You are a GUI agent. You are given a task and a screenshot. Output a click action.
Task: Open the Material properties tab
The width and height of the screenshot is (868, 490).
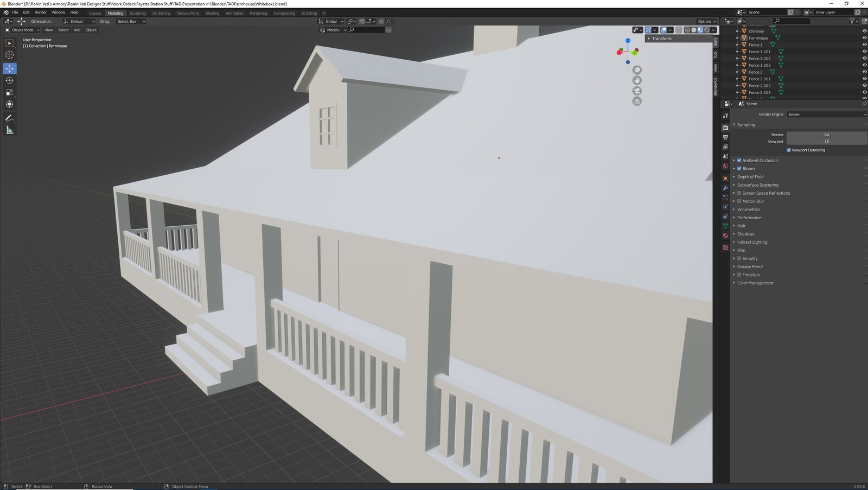[x=725, y=236]
